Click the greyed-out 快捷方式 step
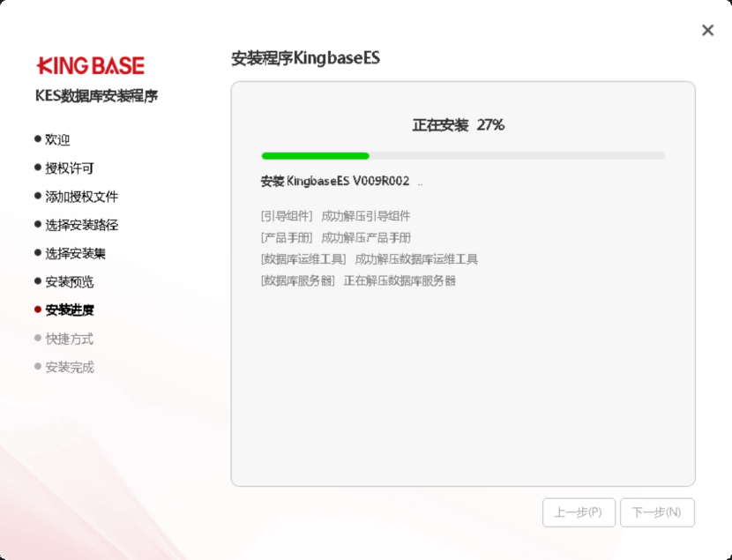The width and height of the screenshot is (732, 560). pos(69,339)
